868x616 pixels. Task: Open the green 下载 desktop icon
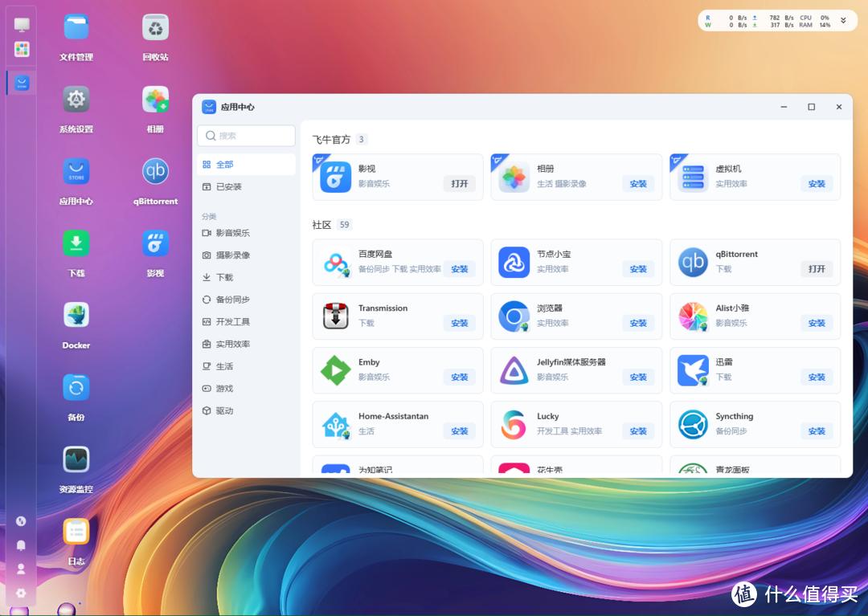76,243
